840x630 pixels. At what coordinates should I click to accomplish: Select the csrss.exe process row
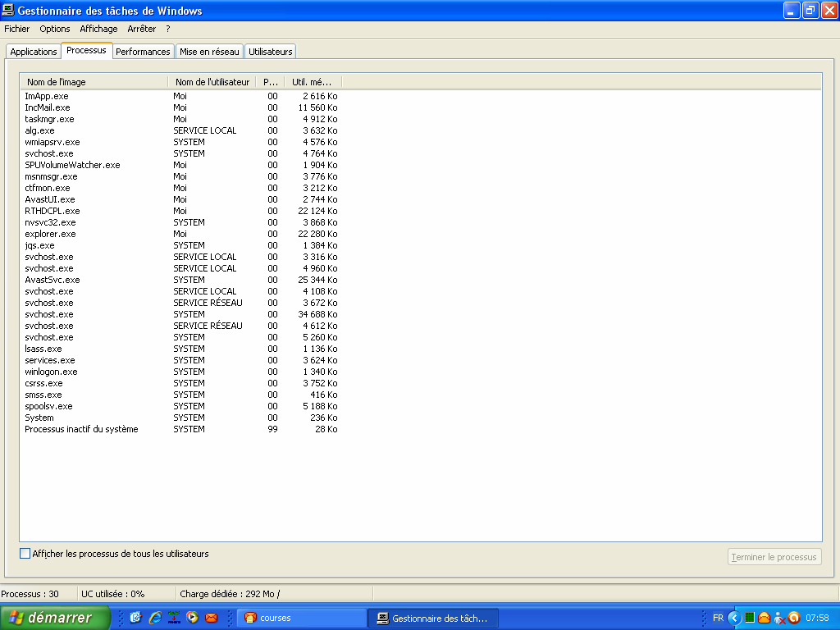181,383
